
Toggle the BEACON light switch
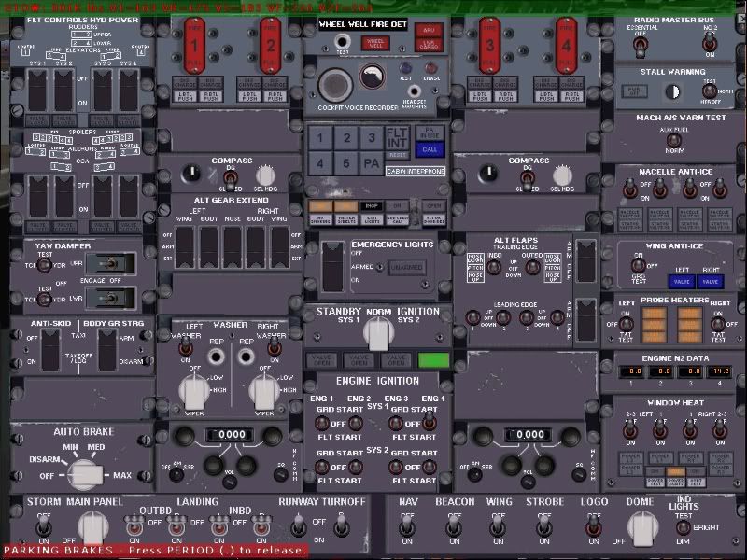[x=454, y=526]
